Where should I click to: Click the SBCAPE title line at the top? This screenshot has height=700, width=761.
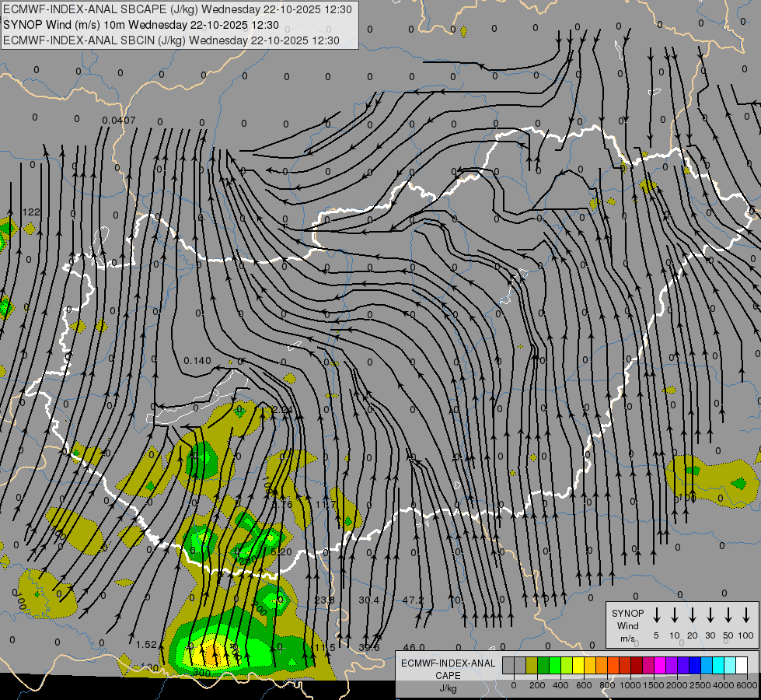tap(178, 9)
